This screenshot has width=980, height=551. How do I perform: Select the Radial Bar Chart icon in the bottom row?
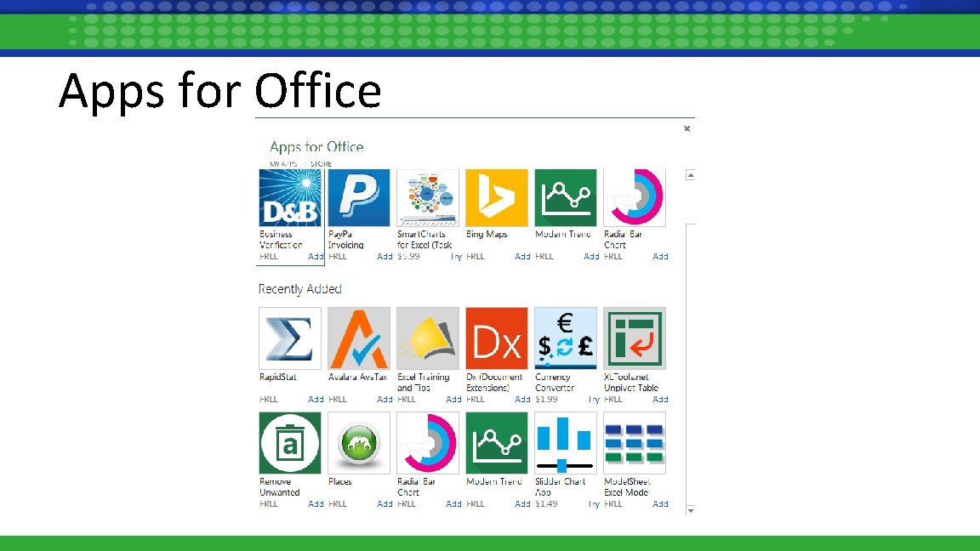(x=428, y=443)
